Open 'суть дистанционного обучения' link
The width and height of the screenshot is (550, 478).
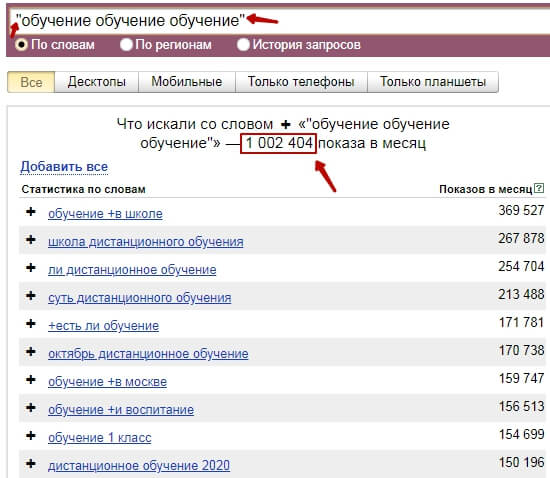coord(140,298)
